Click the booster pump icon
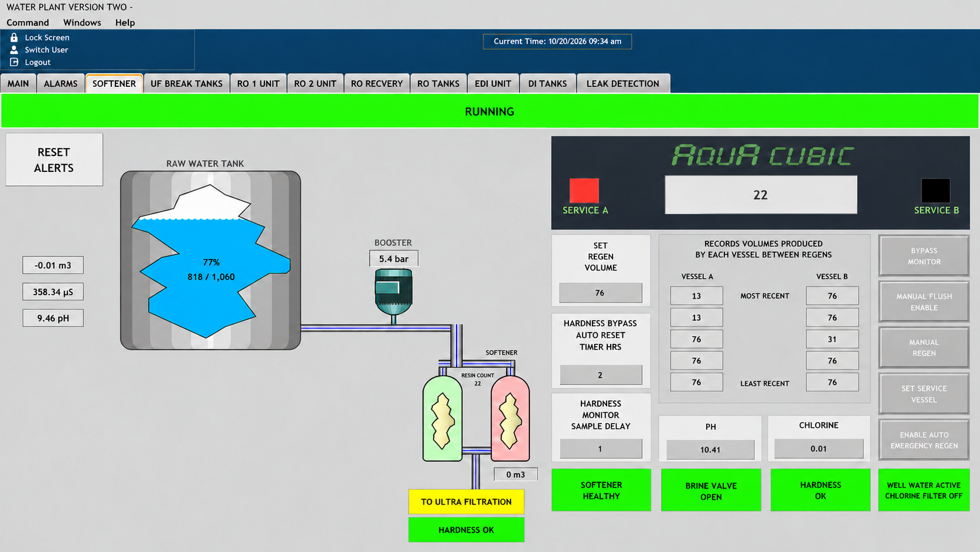Image resolution: width=980 pixels, height=552 pixels. [394, 293]
